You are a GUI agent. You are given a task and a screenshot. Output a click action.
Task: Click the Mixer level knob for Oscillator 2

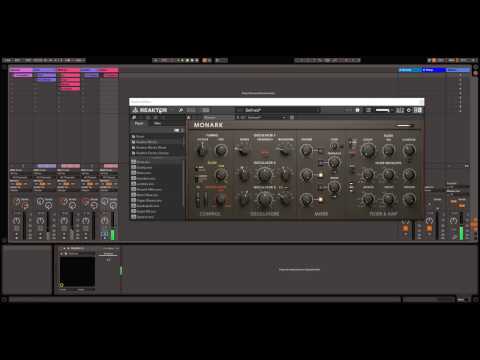pyautogui.click(x=306, y=175)
